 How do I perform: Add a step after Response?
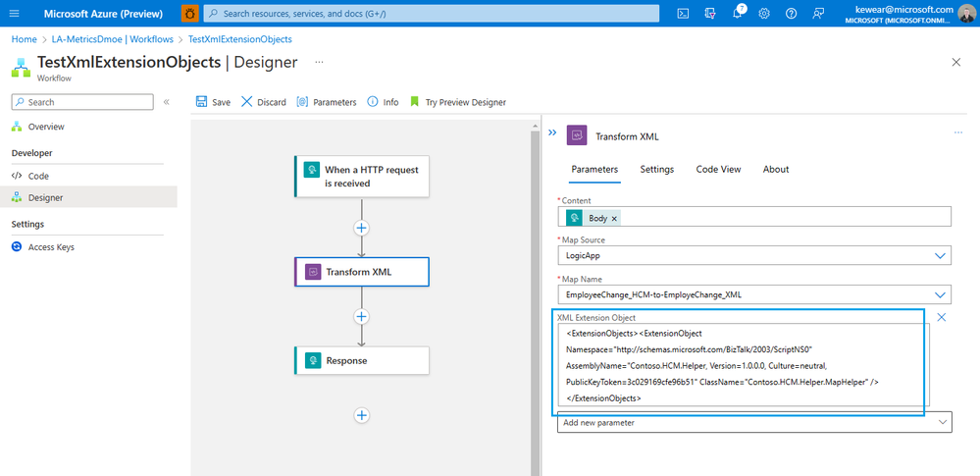(x=361, y=415)
